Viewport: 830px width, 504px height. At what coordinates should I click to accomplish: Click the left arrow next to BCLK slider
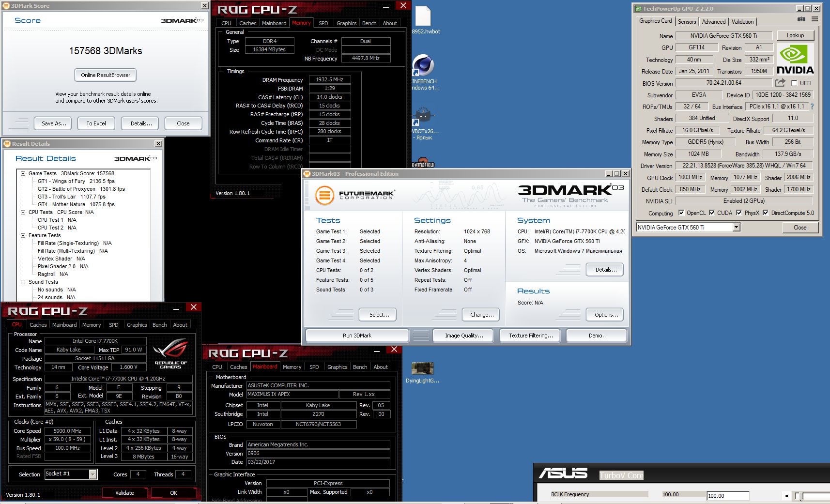(x=786, y=496)
